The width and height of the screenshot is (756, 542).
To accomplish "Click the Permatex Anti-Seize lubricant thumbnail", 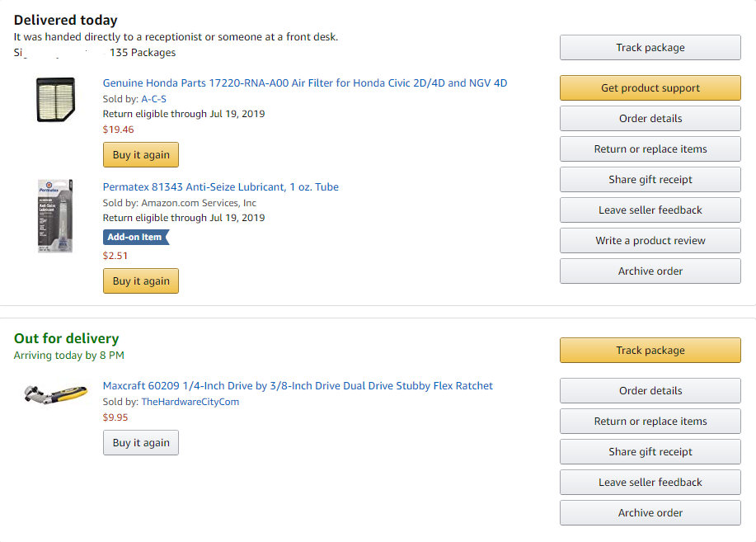I will [55, 214].
